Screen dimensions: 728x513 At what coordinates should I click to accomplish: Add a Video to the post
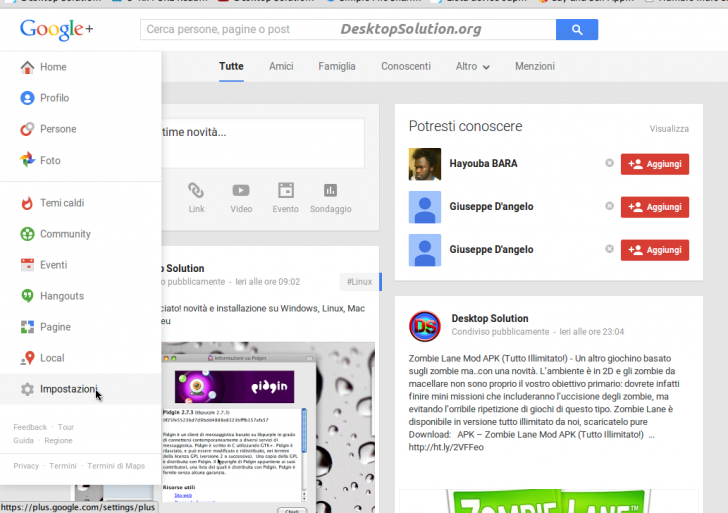tap(241, 198)
